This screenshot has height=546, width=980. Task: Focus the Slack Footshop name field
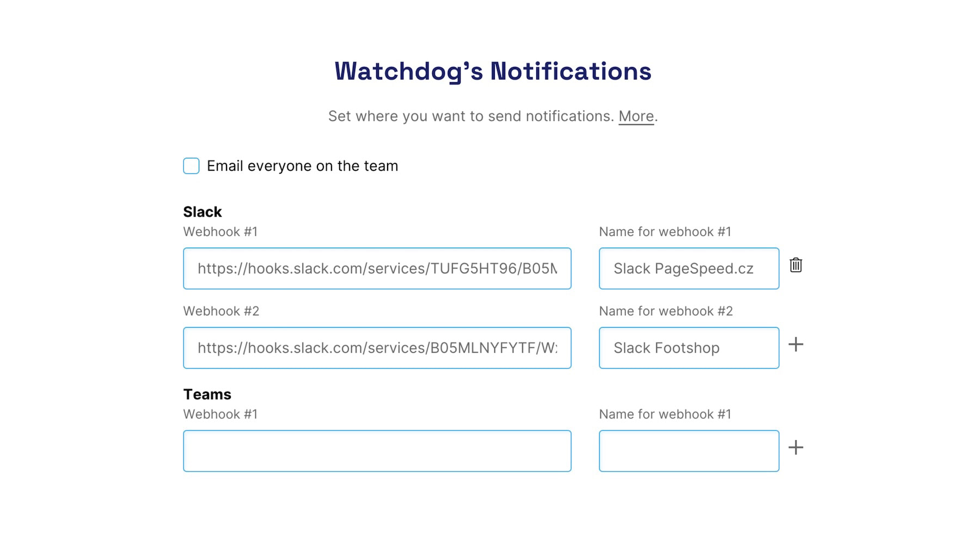point(689,348)
